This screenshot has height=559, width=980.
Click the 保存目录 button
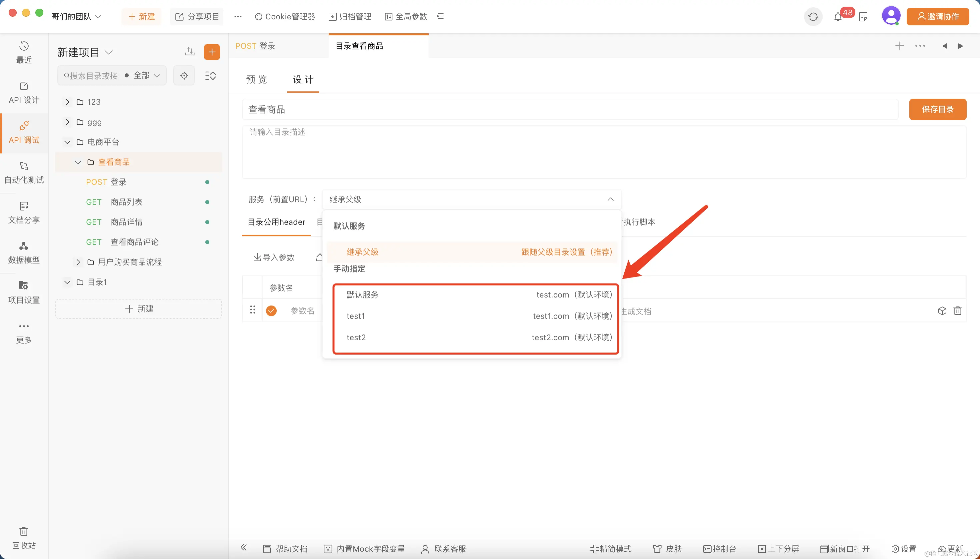pyautogui.click(x=937, y=109)
